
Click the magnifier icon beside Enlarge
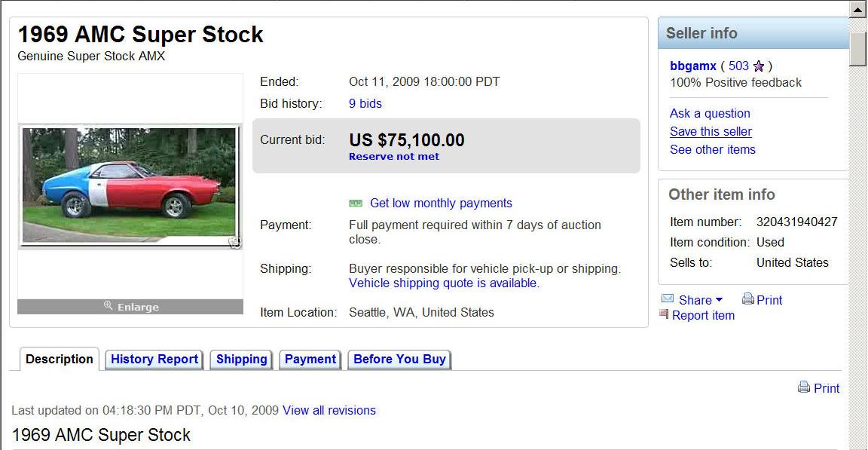[108, 305]
